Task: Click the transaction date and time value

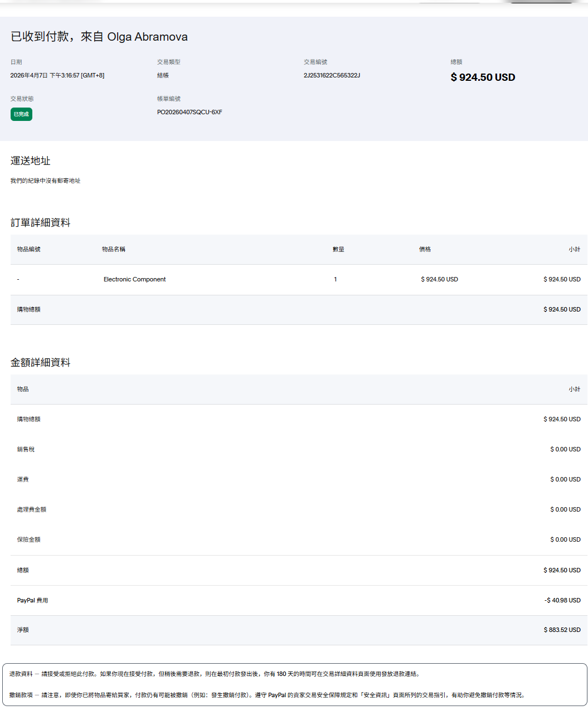Action: 57,75
